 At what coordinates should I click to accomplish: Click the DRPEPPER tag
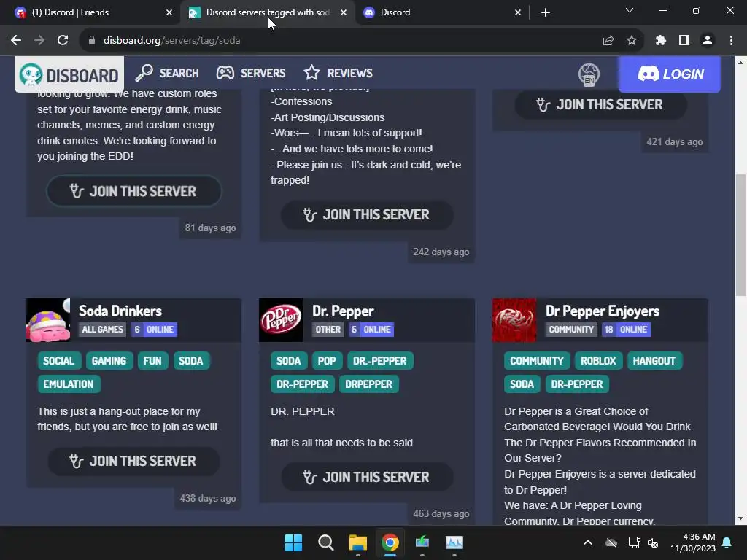(x=368, y=384)
